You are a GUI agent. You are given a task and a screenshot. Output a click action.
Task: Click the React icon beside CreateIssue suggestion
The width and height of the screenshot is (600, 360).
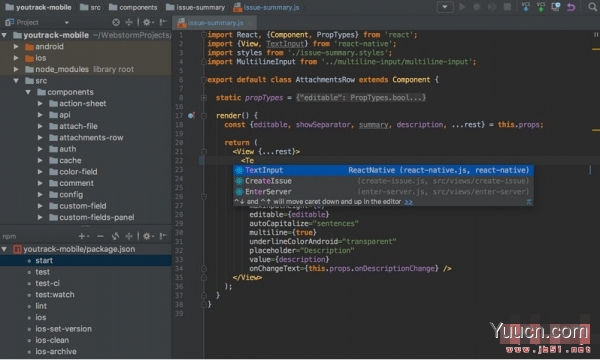[239, 181]
